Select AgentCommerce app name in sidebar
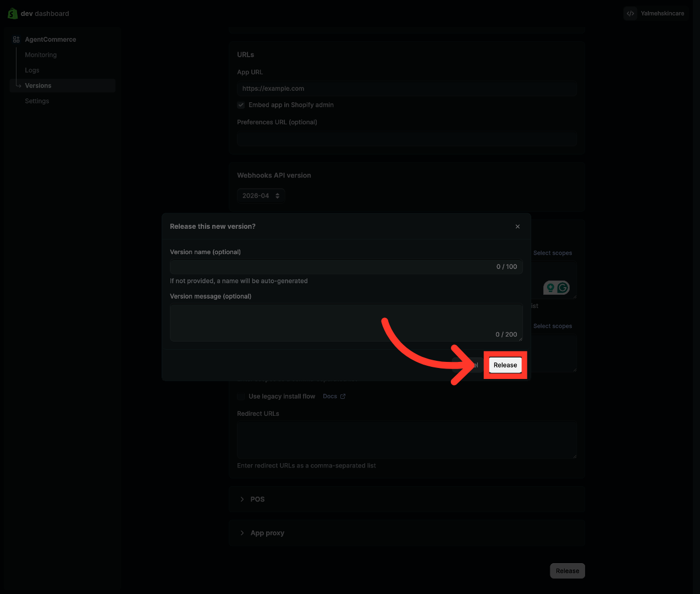This screenshot has height=594, width=700. coord(51,40)
